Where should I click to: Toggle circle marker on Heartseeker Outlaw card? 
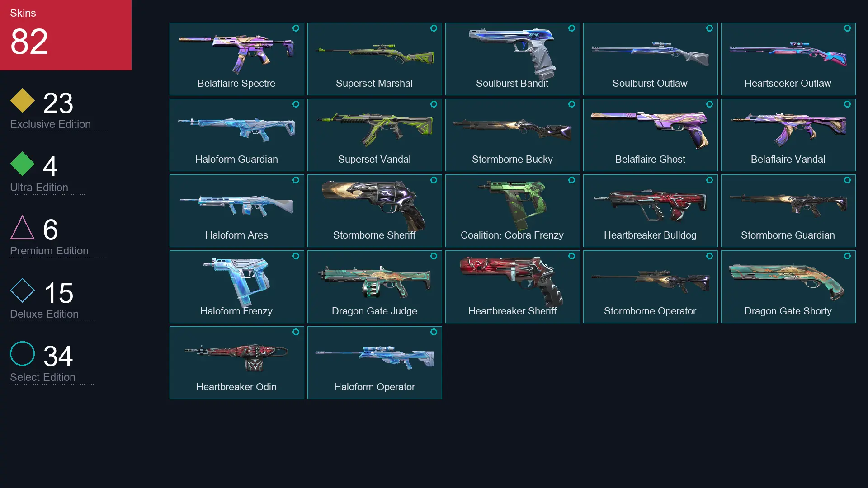[847, 28]
